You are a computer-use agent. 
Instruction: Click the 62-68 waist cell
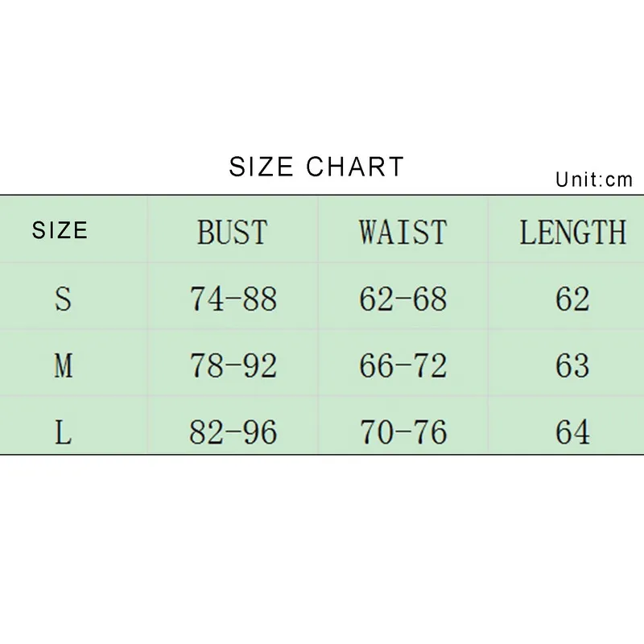click(x=403, y=299)
